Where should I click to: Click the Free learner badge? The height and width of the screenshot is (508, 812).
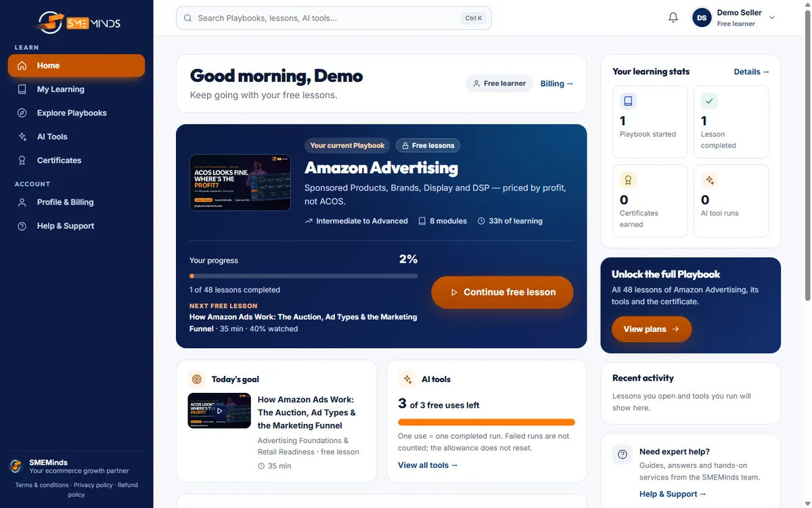pyautogui.click(x=499, y=83)
